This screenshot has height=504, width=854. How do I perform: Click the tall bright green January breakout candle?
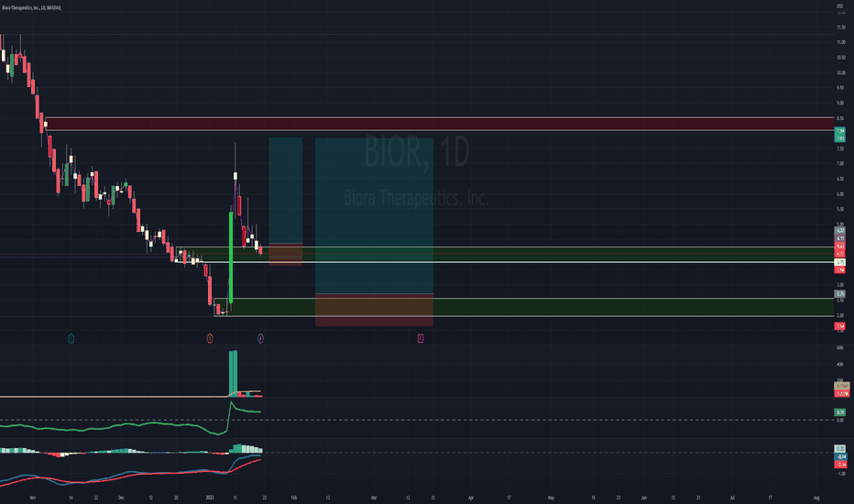click(x=231, y=257)
